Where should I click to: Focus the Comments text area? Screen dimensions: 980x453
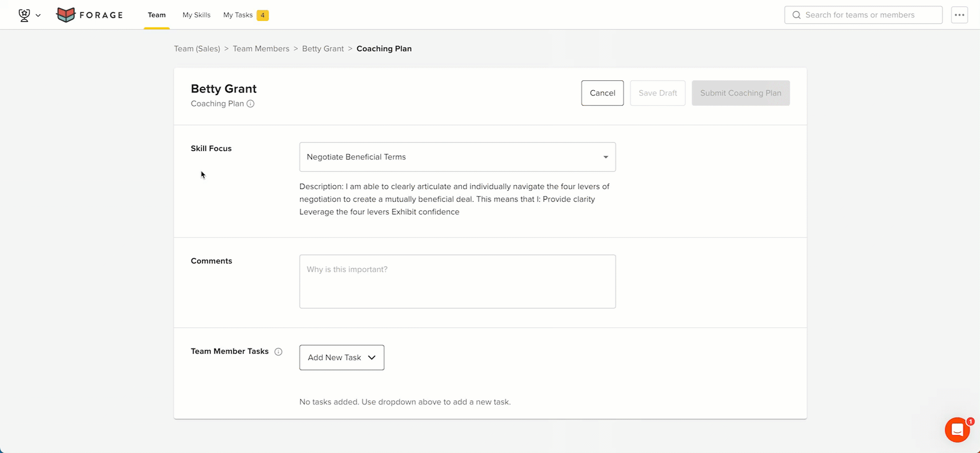click(x=457, y=281)
